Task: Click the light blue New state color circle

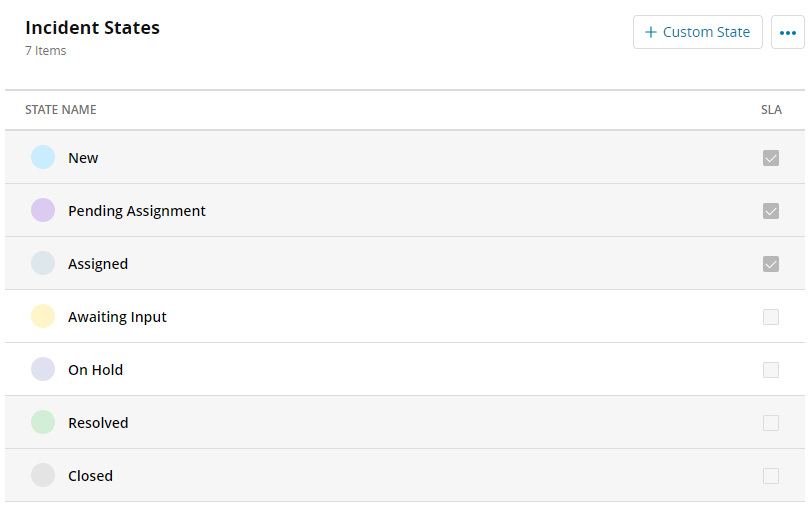Action: click(43, 157)
